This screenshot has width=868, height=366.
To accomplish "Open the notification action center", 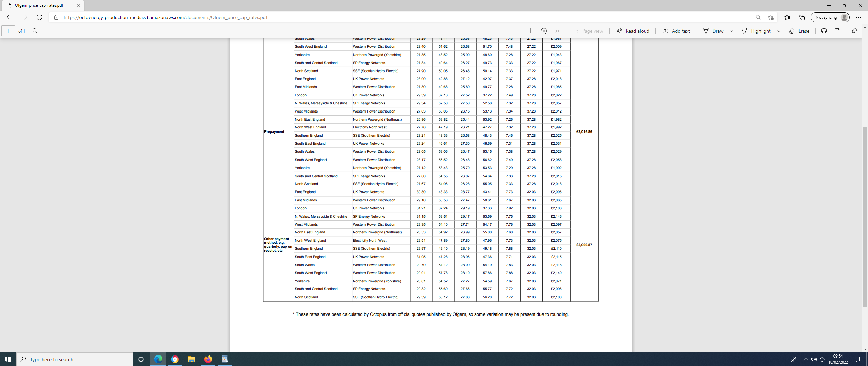I will (x=857, y=359).
